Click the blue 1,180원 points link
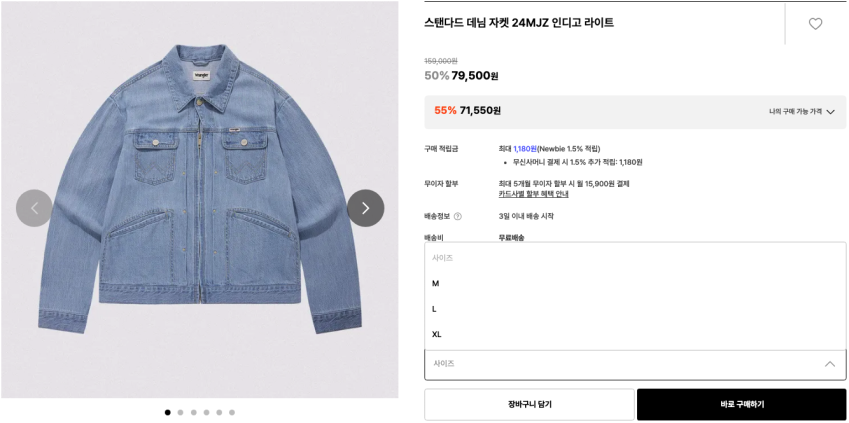849x423 pixels. pyautogui.click(x=525, y=149)
